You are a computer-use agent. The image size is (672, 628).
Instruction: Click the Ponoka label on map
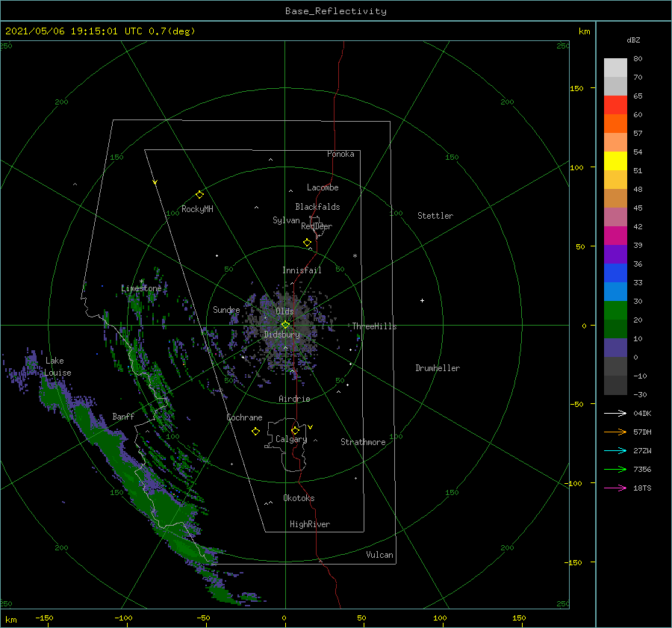pyautogui.click(x=340, y=154)
